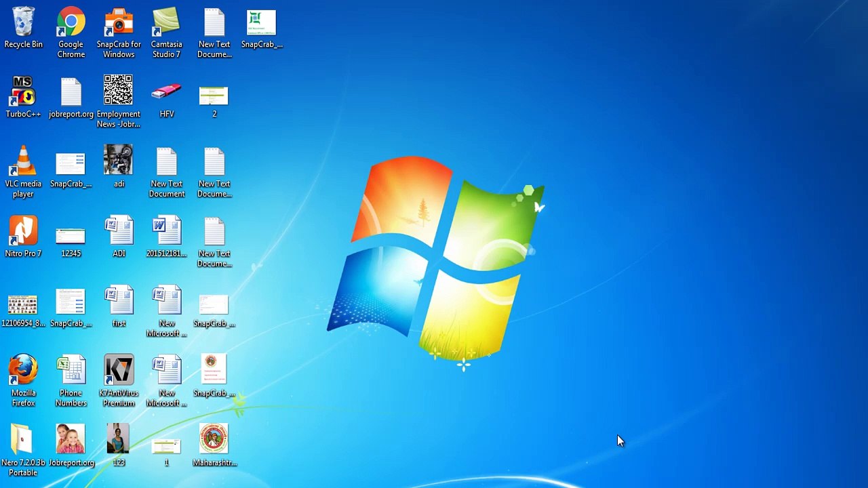Screen dimensions: 868x488
Task: Select the jobreport.org text file icon
Action: point(71,92)
